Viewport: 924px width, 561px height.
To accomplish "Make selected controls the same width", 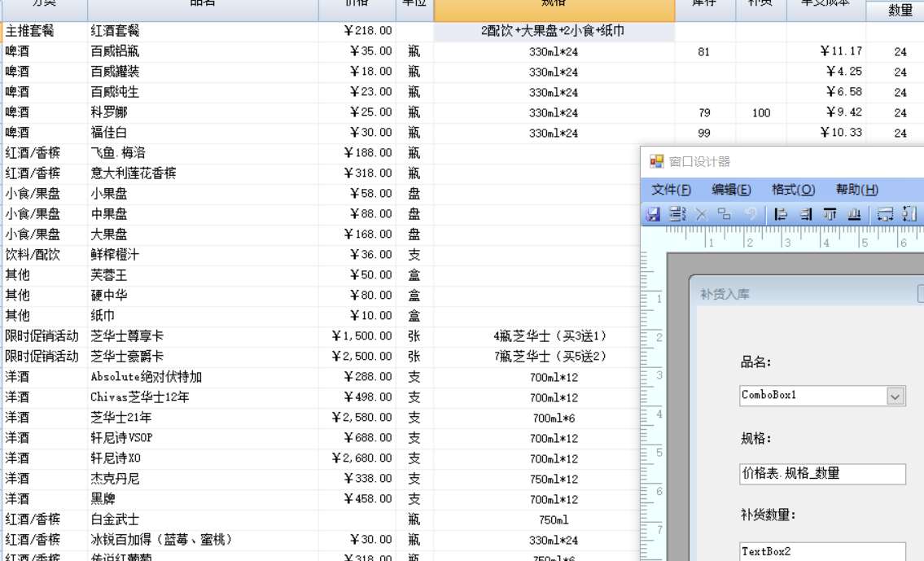I will (885, 214).
